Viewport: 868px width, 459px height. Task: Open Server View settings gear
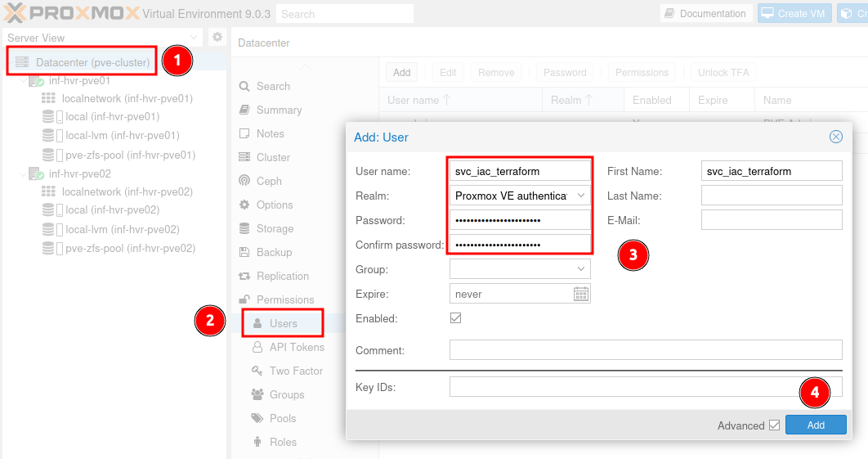[217, 37]
